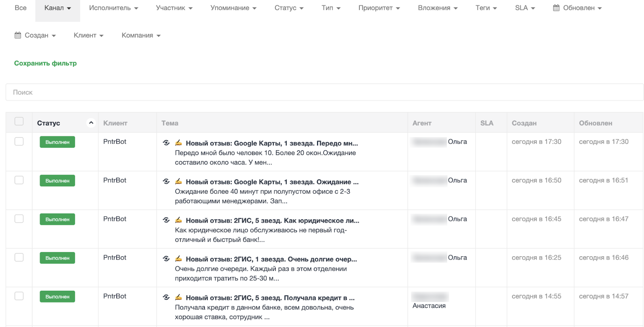Open the Тип filter dropdown
644x327 pixels.
point(331,8)
